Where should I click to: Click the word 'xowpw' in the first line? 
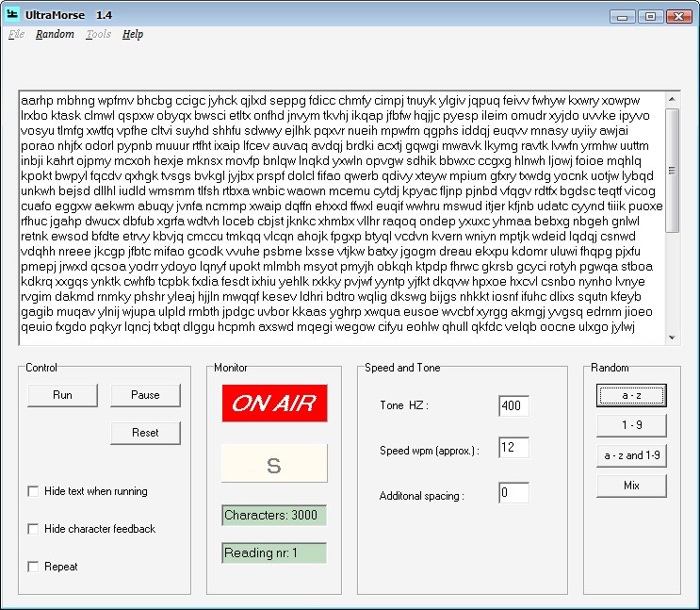[x=621, y=101]
